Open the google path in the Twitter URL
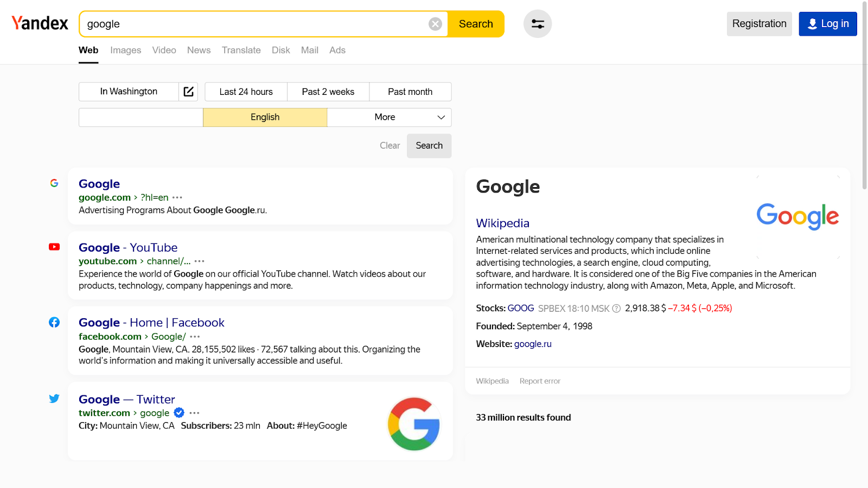The width and height of the screenshot is (868, 488). pyautogui.click(x=155, y=413)
